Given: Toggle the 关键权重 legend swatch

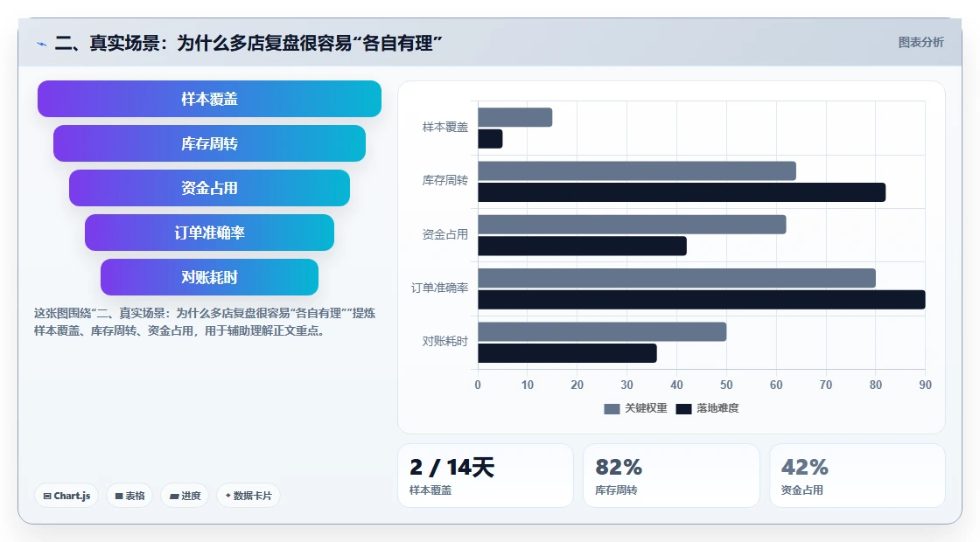Looking at the screenshot, I should [x=612, y=408].
